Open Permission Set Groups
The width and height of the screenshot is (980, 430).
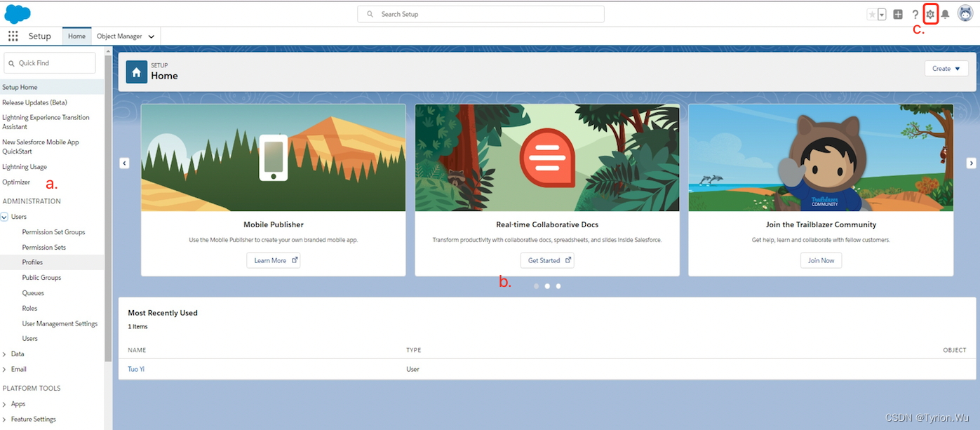pos(53,232)
